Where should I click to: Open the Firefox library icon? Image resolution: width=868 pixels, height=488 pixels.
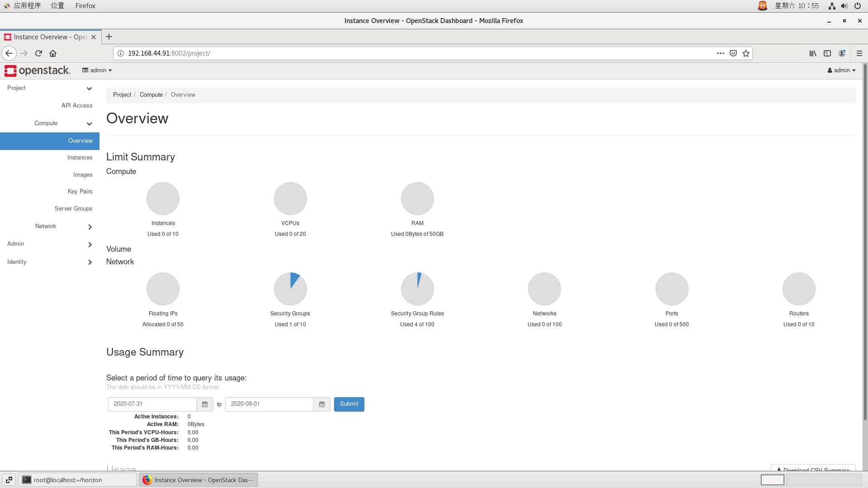pos(812,53)
